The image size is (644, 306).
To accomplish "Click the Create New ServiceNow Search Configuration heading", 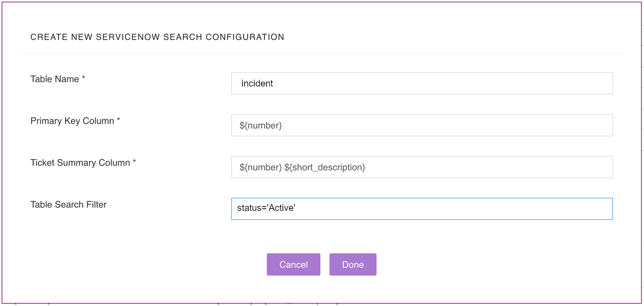I will [x=157, y=37].
